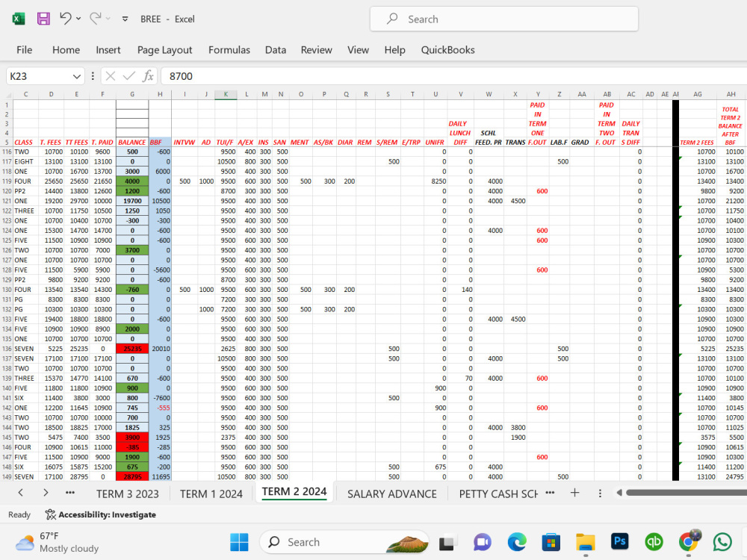The width and height of the screenshot is (747, 560).
Task: Click the formula bar showing 8700
Action: (x=454, y=76)
